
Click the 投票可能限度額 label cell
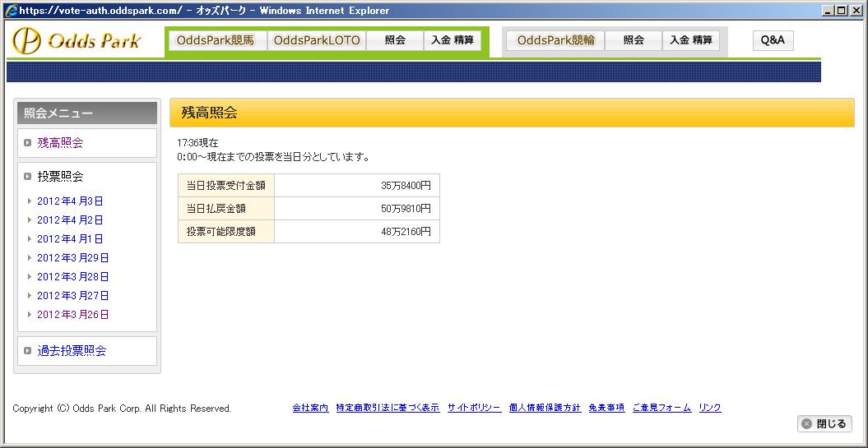tap(226, 232)
